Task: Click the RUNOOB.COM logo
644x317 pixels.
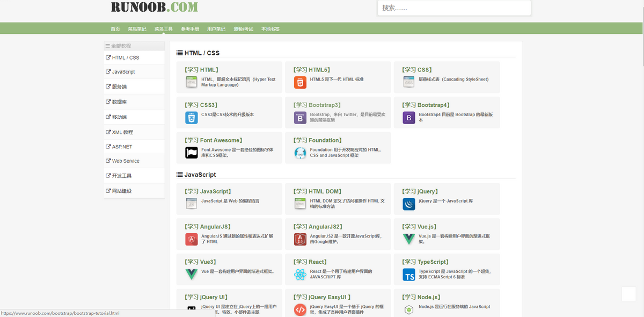Action: tap(155, 7)
